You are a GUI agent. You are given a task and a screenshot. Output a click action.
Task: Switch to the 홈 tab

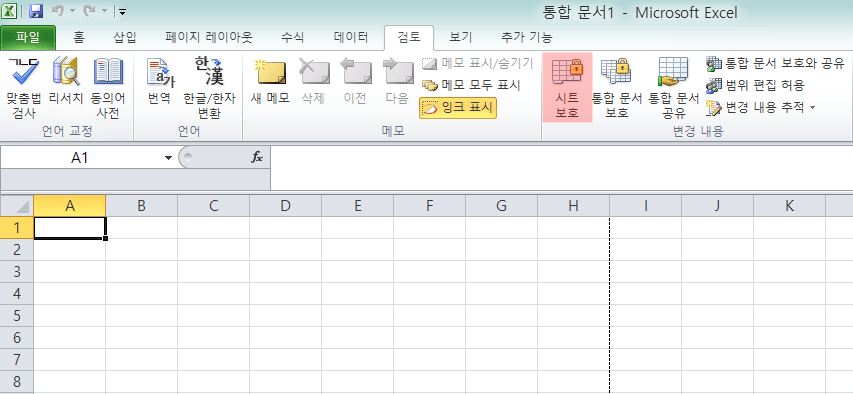[79, 38]
